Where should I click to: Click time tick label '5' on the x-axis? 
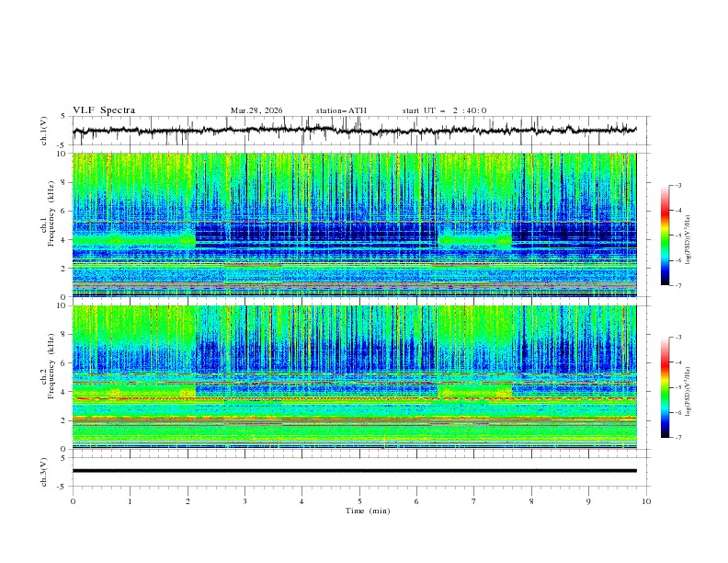point(359,501)
